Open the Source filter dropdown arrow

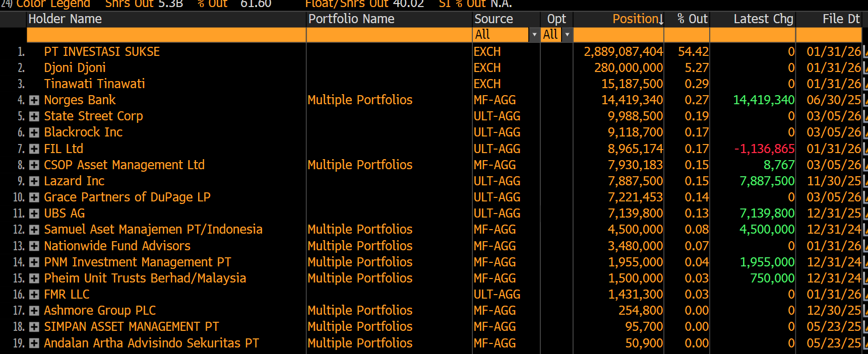[534, 35]
